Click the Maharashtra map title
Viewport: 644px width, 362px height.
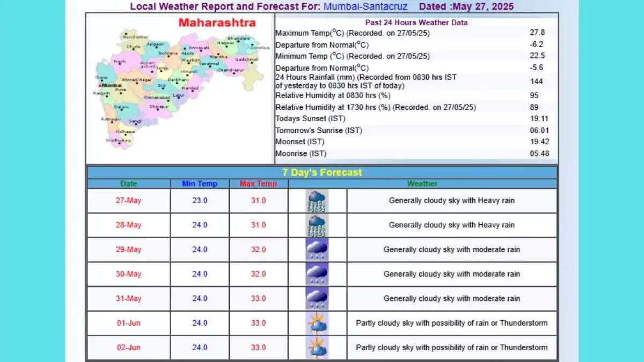(217, 23)
